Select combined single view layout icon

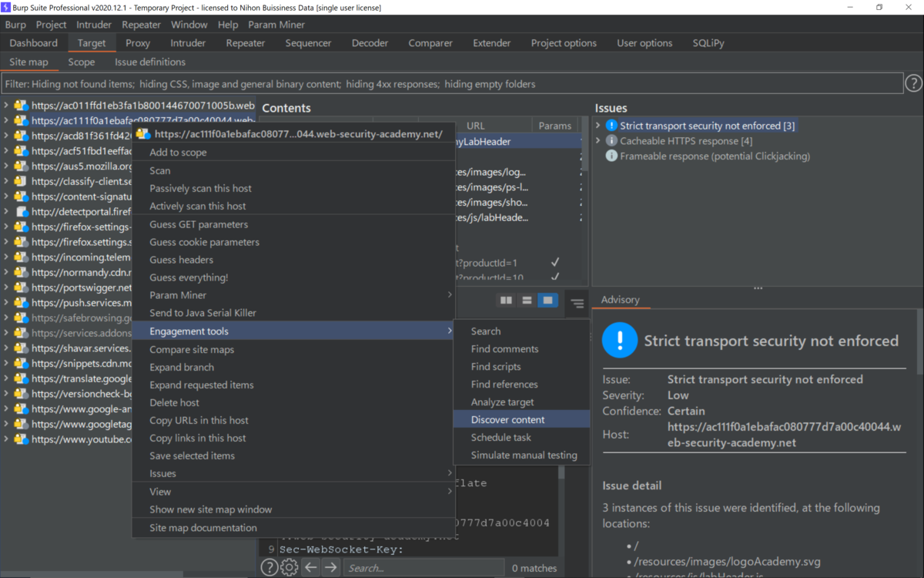[x=547, y=301]
